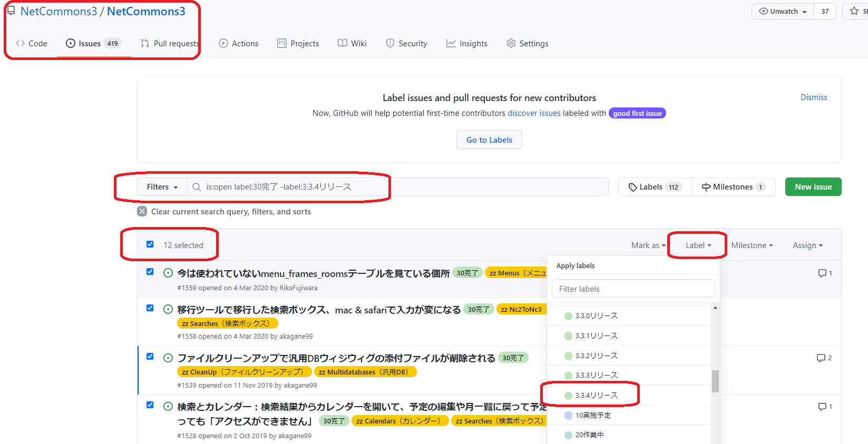The width and height of the screenshot is (868, 444).
Task: Click zz Multidatabases label
Action: [365, 372]
